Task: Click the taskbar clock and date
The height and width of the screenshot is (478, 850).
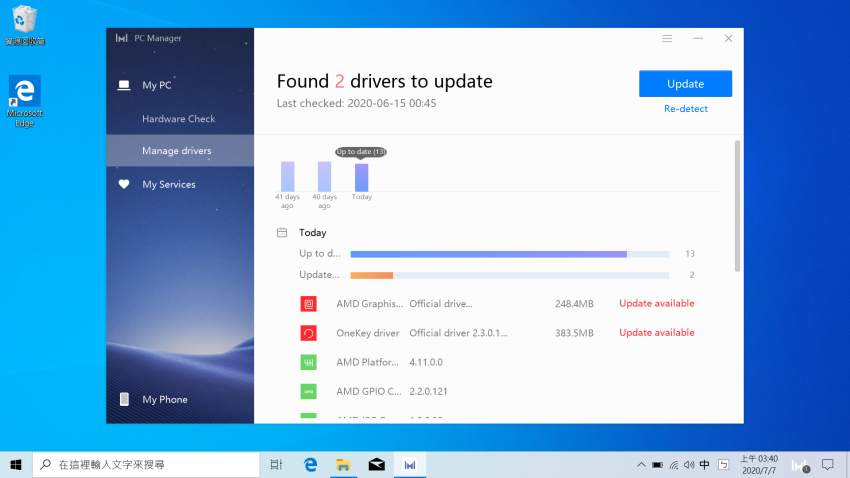Action: [759, 464]
